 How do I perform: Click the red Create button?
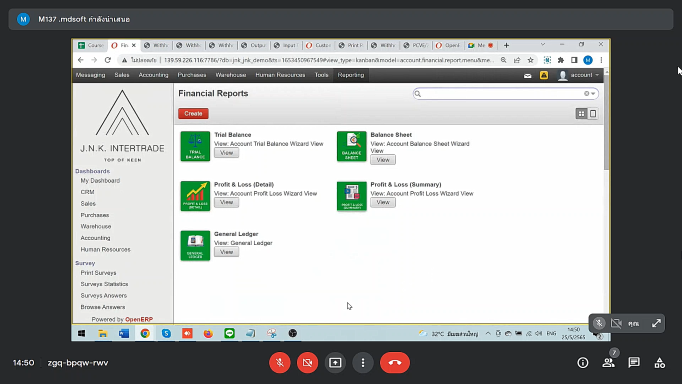pyautogui.click(x=193, y=114)
